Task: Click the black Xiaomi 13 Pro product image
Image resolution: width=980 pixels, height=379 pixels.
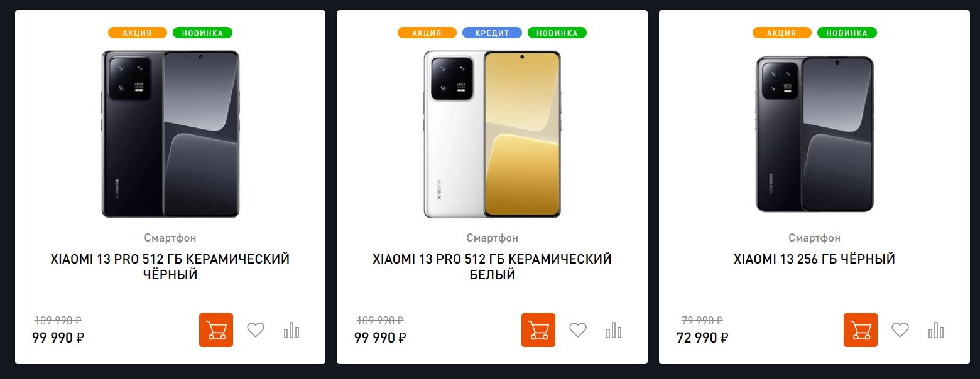Action: [x=170, y=134]
